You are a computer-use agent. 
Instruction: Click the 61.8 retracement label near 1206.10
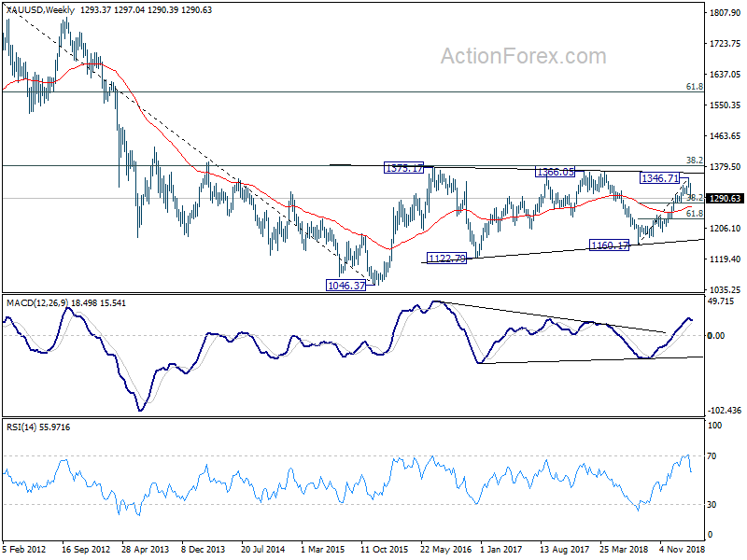695,214
